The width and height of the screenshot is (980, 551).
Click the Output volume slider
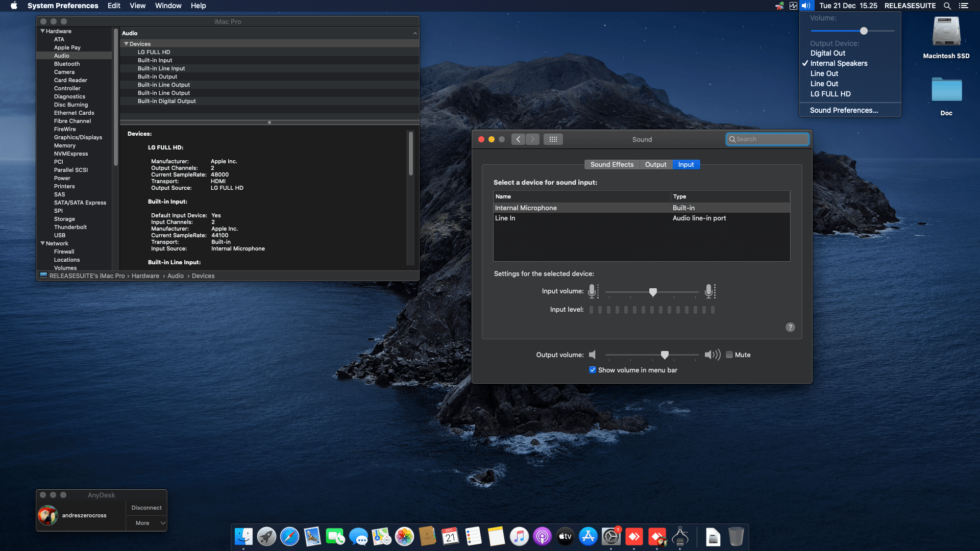click(x=652, y=355)
